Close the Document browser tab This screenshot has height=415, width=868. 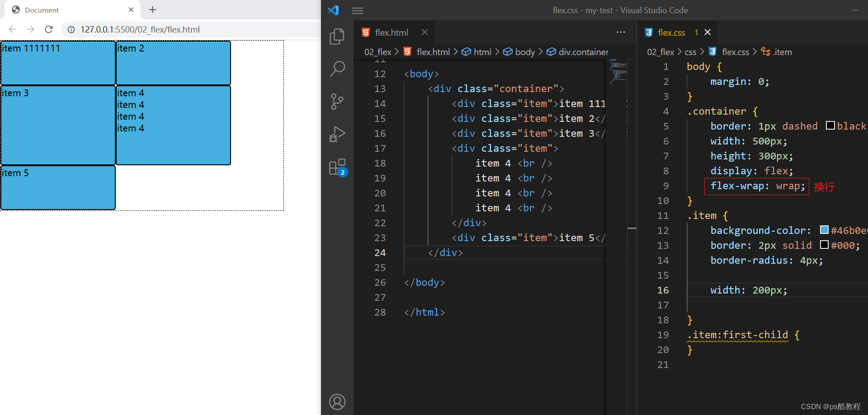131,9
